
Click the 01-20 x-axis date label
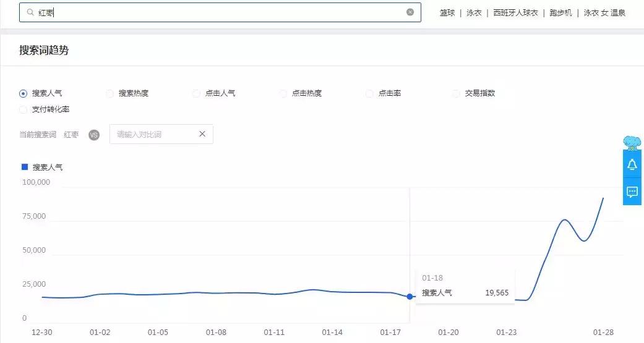coord(449,332)
